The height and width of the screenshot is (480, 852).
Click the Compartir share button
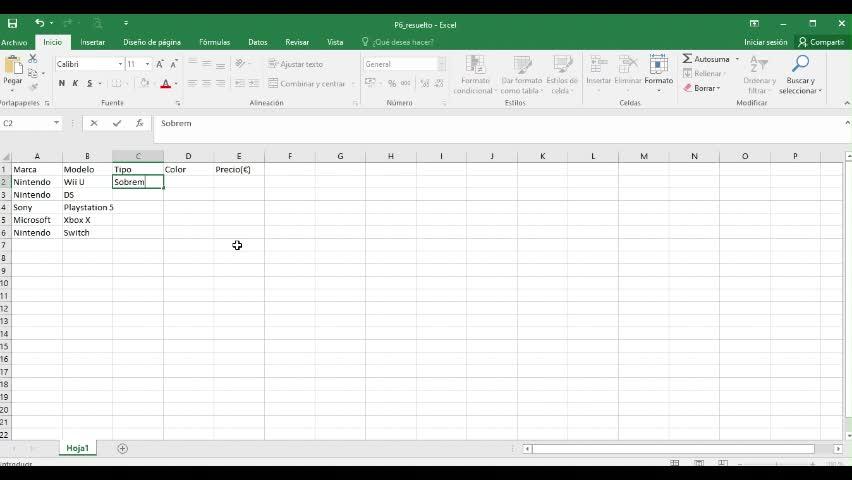pyautogui.click(x=821, y=42)
